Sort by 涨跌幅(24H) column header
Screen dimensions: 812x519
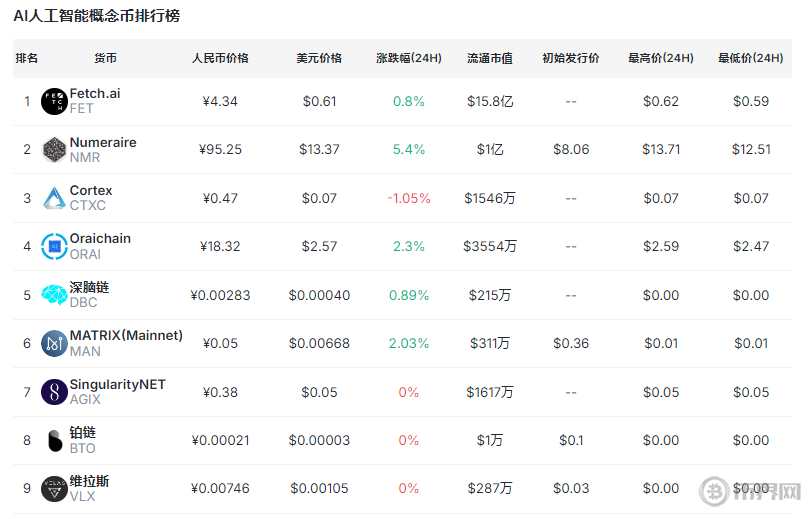[x=409, y=58]
